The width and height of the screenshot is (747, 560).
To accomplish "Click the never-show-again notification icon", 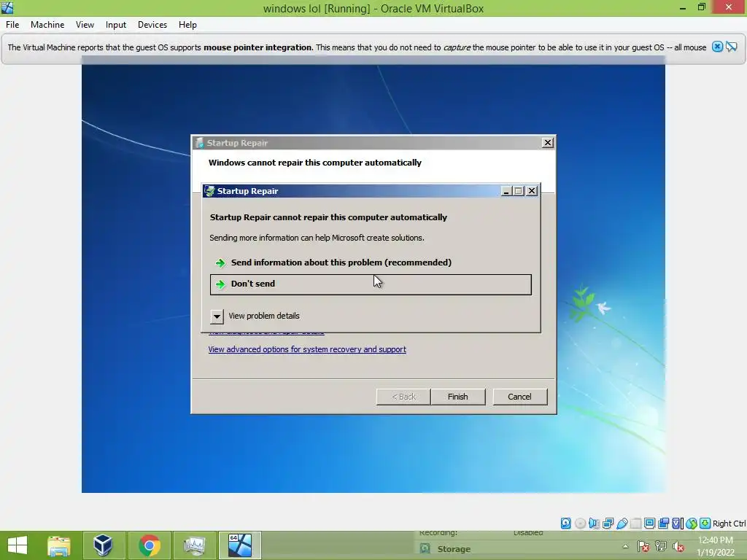I will 732,47.
